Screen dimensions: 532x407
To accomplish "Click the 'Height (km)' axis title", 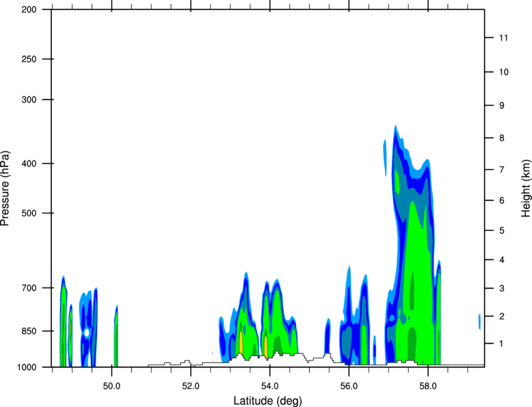I will [x=526, y=188].
